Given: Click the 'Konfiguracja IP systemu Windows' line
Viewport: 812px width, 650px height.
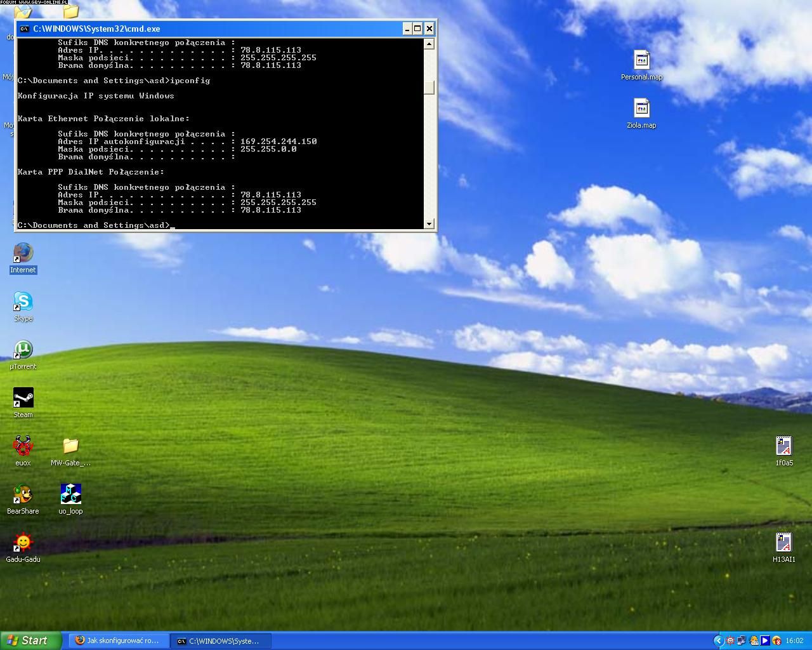Looking at the screenshot, I should [x=96, y=96].
